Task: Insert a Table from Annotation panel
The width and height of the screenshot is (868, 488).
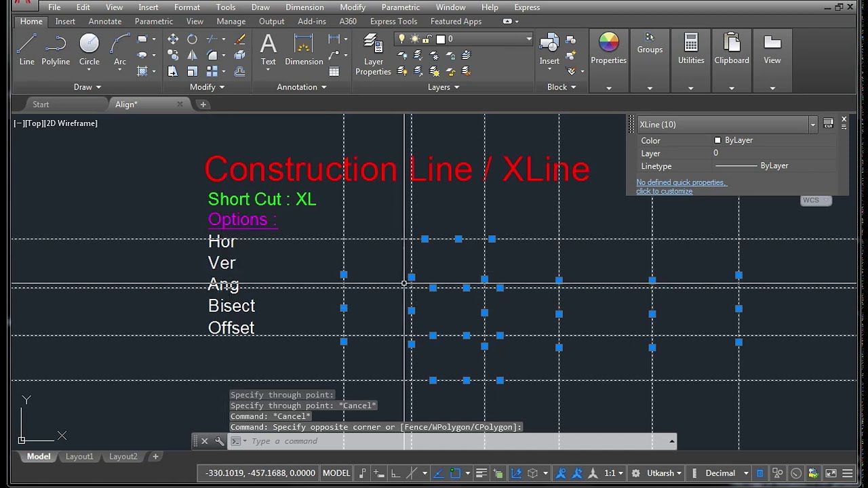Action: [x=334, y=71]
